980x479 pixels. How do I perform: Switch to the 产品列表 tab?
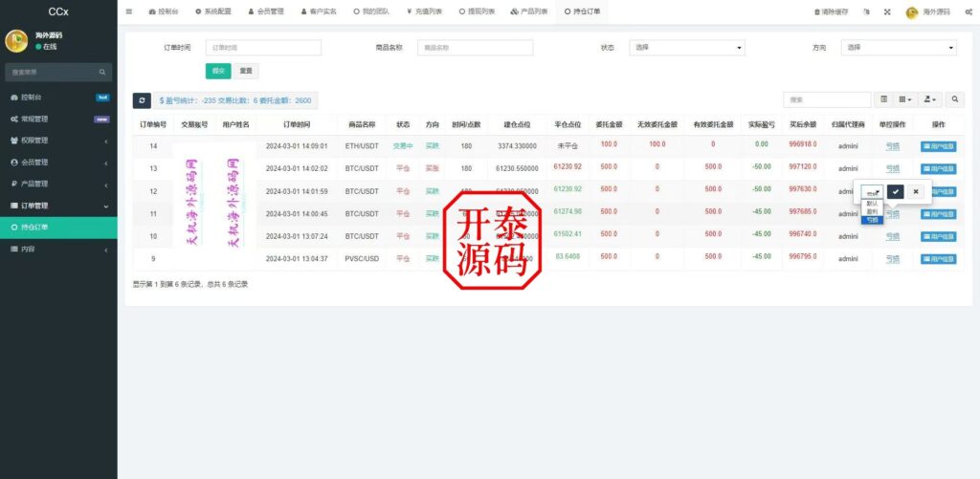coord(528,11)
